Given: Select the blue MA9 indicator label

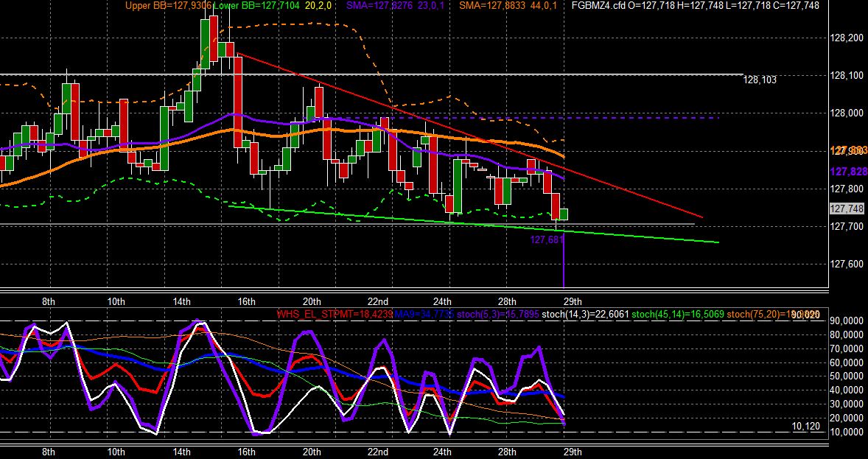Looking at the screenshot, I should pos(425,315).
